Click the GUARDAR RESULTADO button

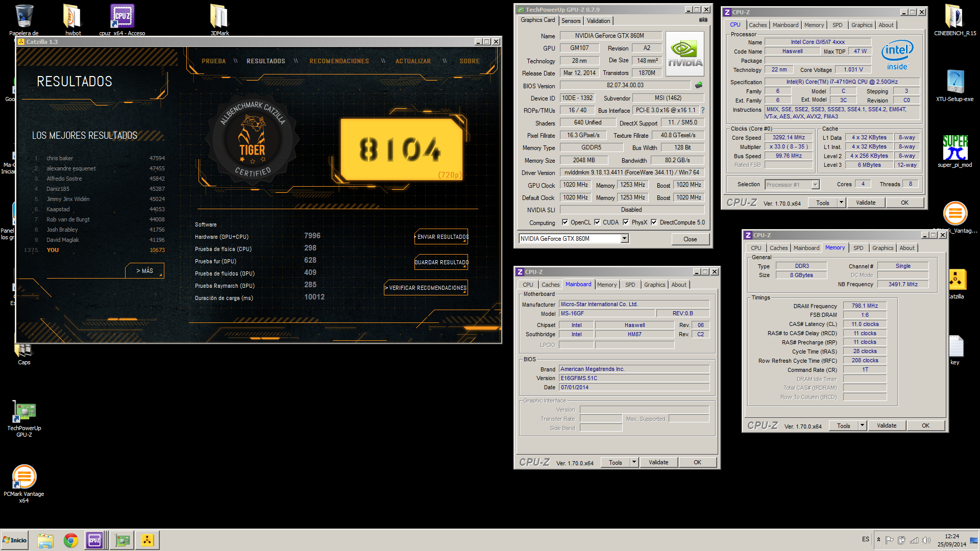coord(442,262)
